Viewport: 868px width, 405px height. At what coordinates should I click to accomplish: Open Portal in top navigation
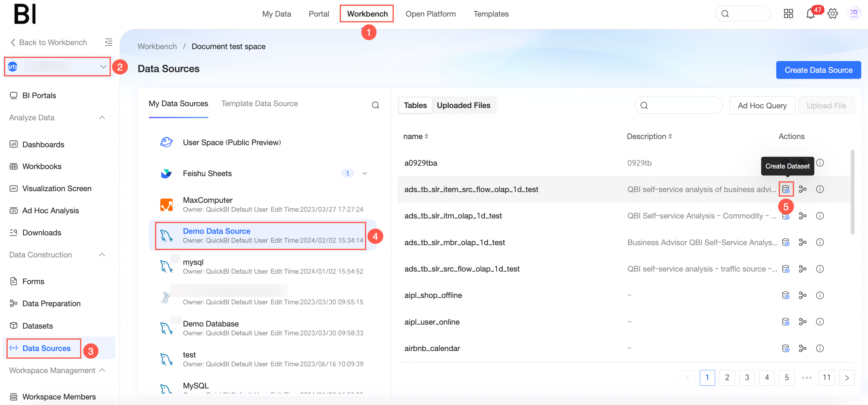pyautogui.click(x=319, y=14)
